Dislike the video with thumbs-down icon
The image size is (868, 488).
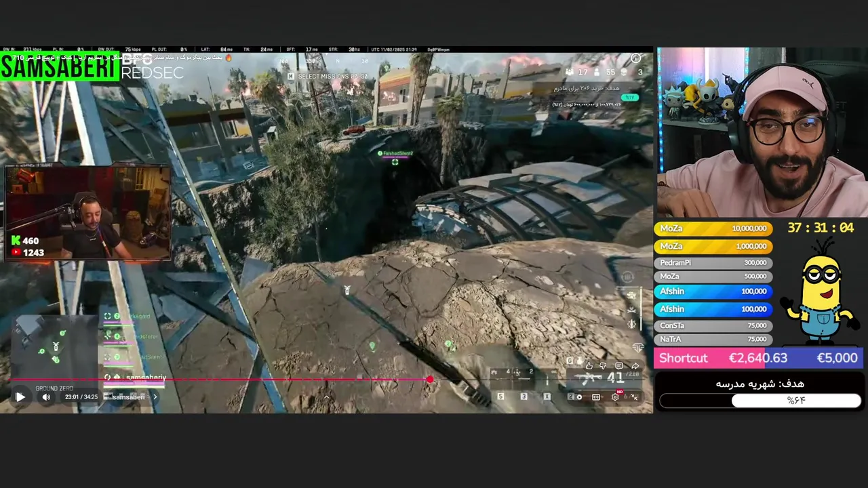coord(604,366)
